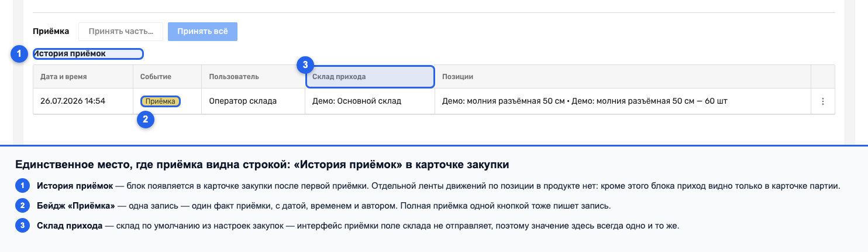The height and width of the screenshot is (252, 868).
Task: Select the 'Склад прихода' column header
Action: [370, 77]
